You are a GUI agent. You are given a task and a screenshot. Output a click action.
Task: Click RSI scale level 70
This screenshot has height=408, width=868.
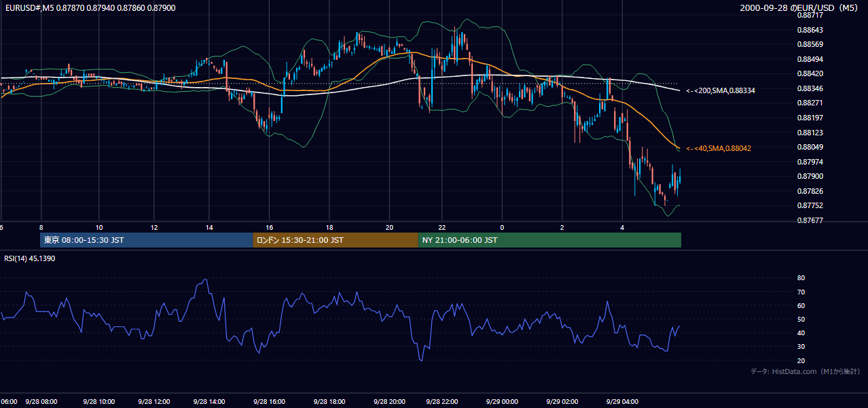tap(801, 292)
